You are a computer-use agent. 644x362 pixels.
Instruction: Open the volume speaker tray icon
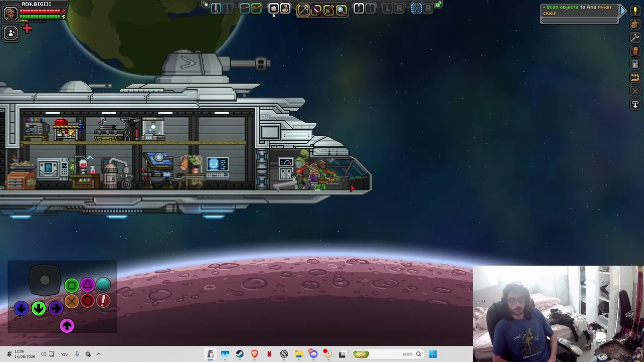[43, 354]
